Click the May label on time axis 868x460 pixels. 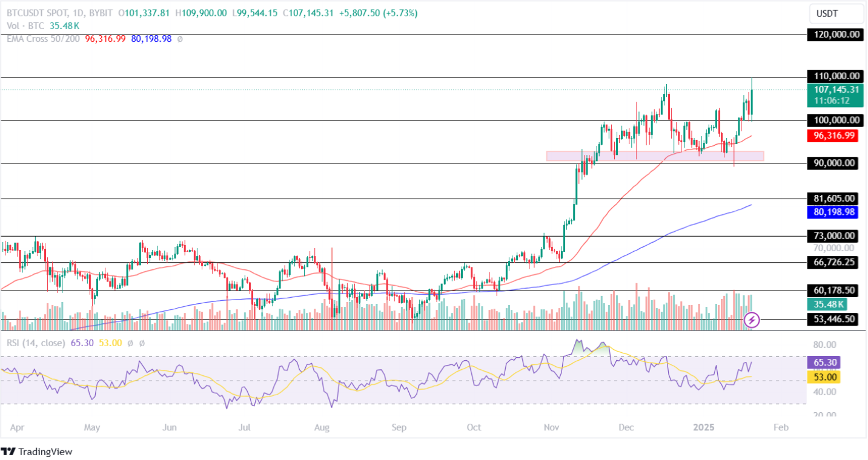[x=91, y=427]
